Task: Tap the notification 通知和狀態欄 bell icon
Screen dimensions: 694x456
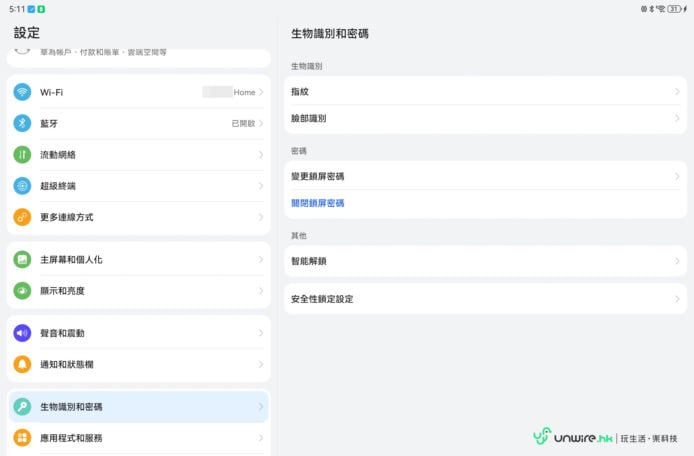Action: pyautogui.click(x=22, y=365)
